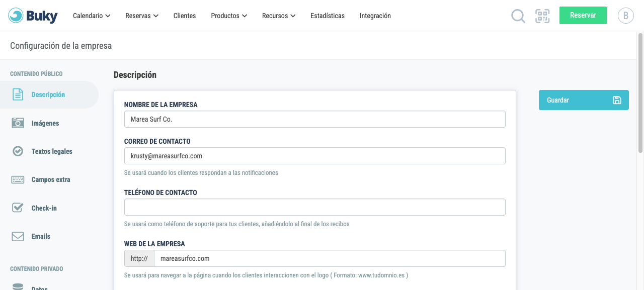Click the Guardar button

tap(584, 100)
